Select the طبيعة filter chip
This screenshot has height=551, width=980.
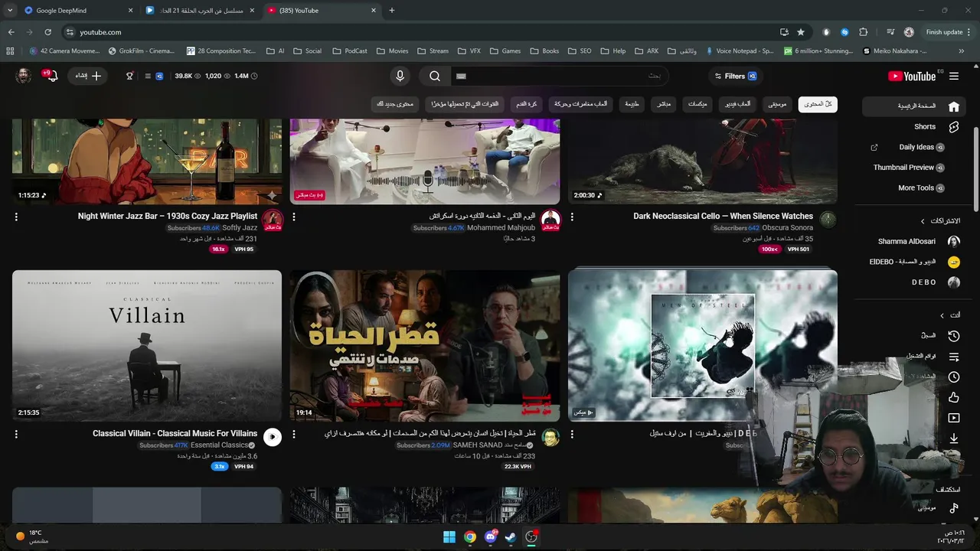coord(632,104)
